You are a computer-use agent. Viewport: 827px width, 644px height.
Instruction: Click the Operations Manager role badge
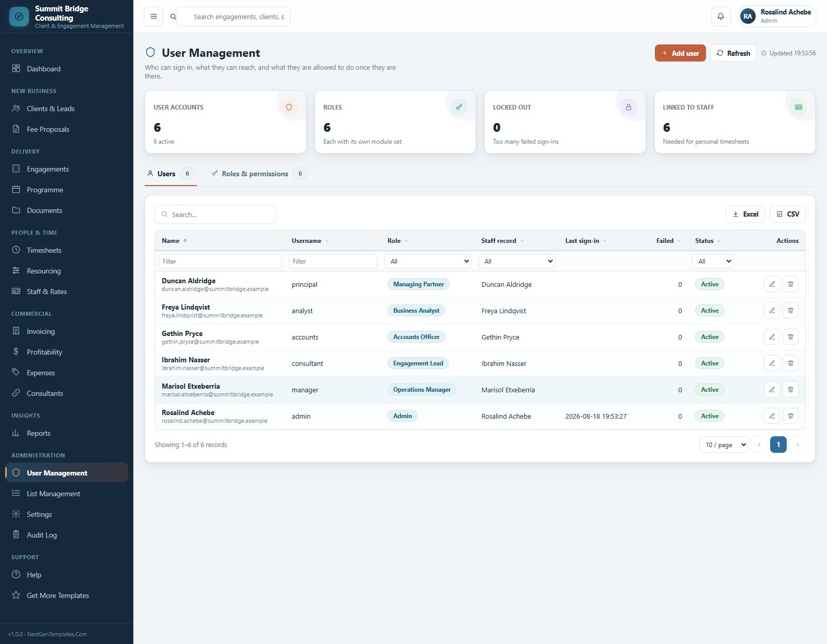422,390
